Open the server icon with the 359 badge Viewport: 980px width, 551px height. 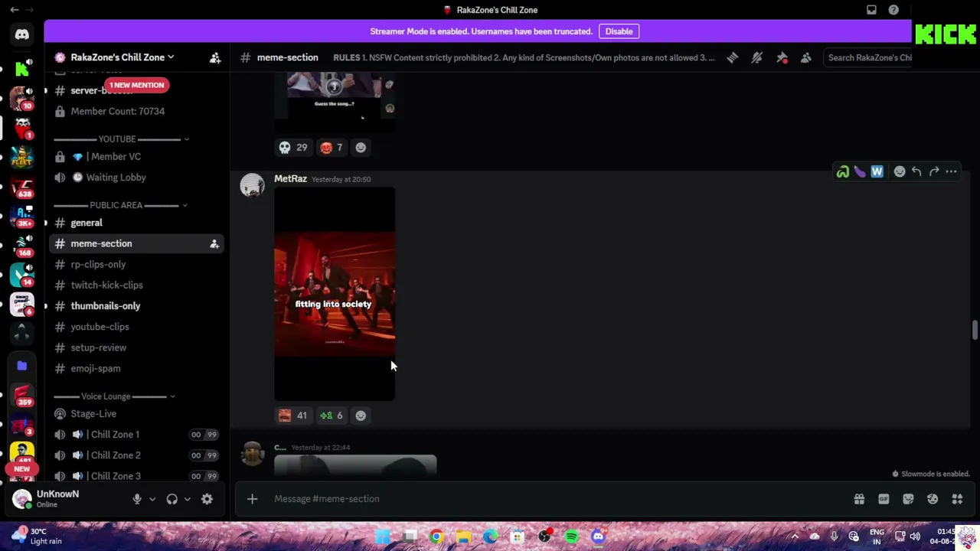coord(21,396)
